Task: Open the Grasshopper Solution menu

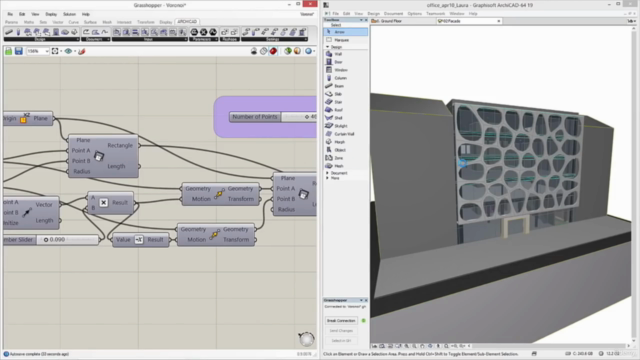Action: tap(69, 14)
